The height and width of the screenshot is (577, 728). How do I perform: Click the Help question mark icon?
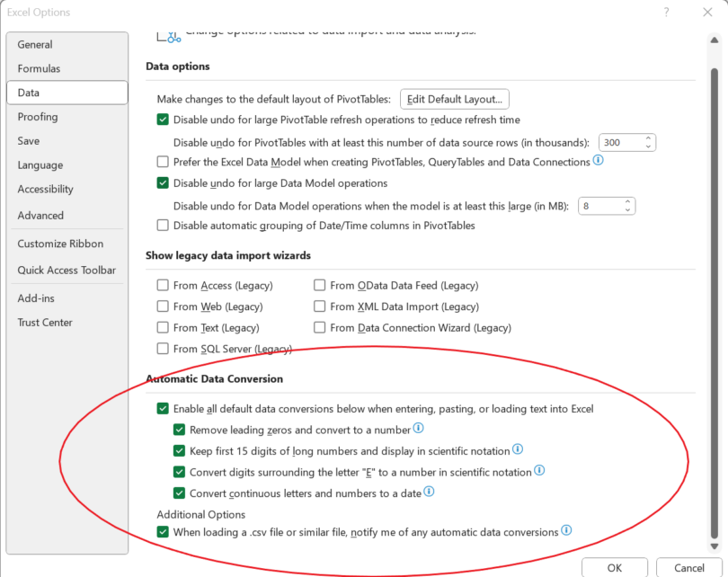click(665, 12)
